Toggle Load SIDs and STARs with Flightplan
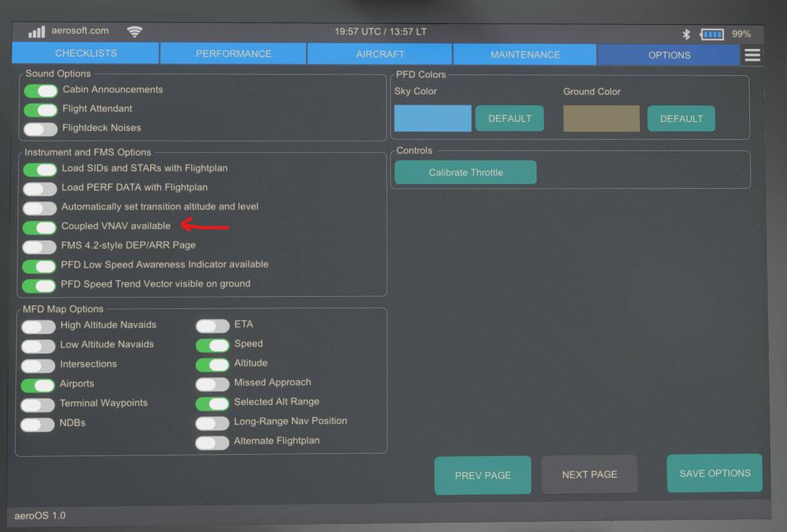Image resolution: width=787 pixels, height=532 pixels. (x=40, y=169)
